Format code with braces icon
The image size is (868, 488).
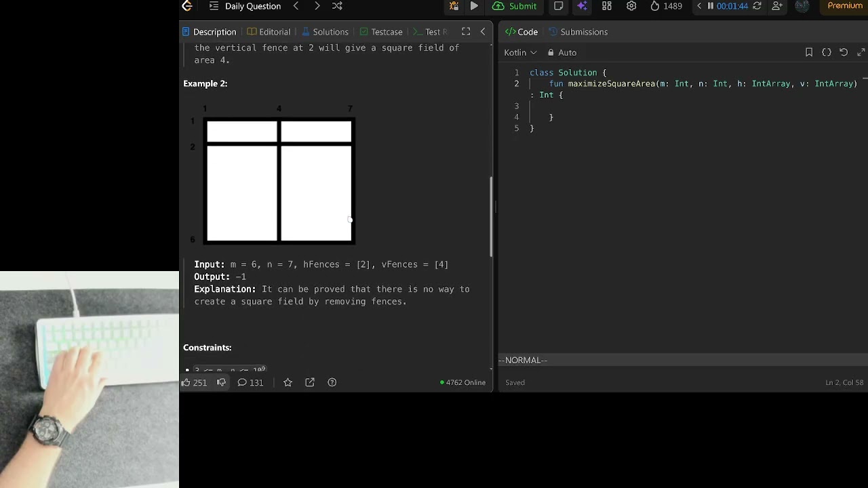coord(827,52)
